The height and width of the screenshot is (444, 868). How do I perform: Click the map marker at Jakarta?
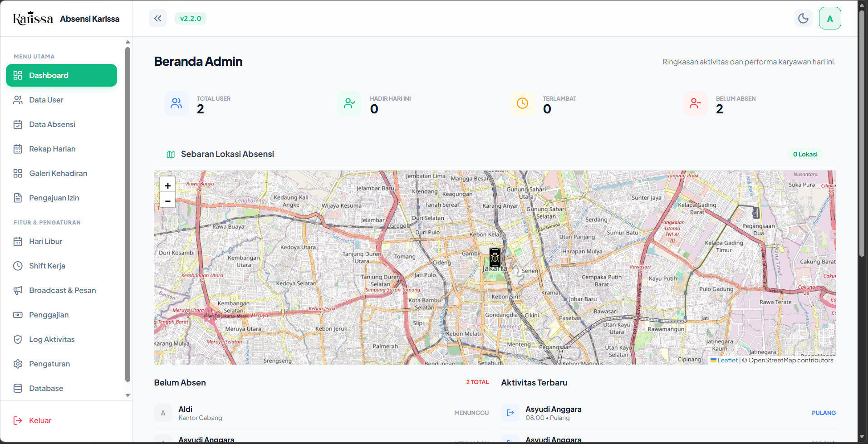tap(495, 257)
